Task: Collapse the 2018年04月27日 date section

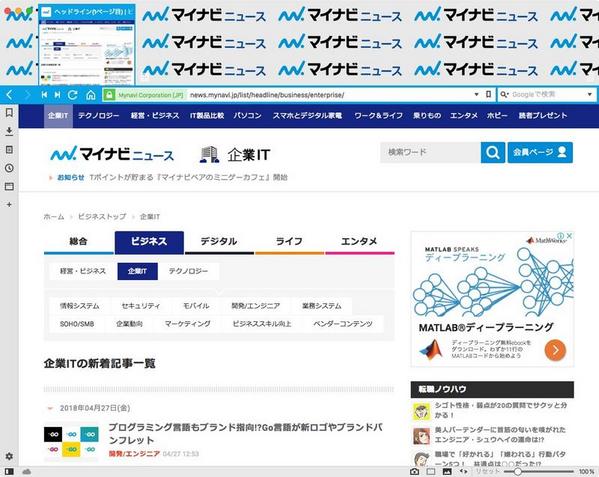Action: pyautogui.click(x=50, y=408)
